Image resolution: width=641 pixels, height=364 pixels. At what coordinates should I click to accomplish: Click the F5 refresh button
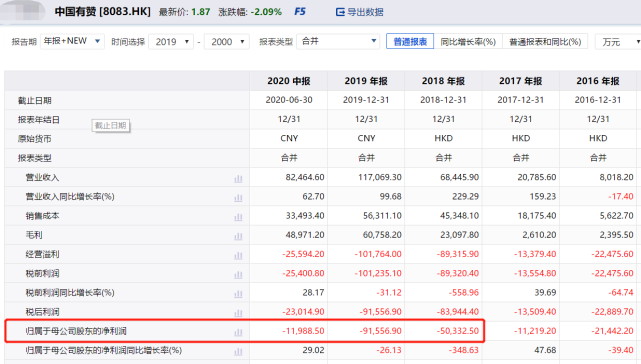300,12
